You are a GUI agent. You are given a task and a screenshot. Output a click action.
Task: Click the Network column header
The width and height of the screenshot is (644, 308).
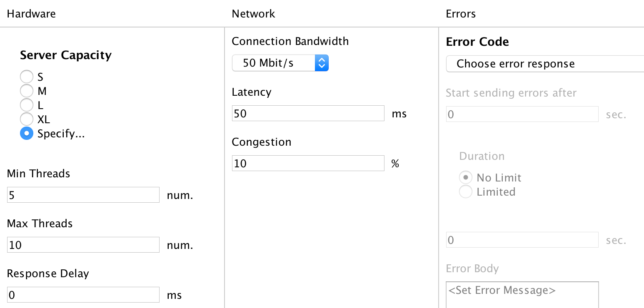253,14
